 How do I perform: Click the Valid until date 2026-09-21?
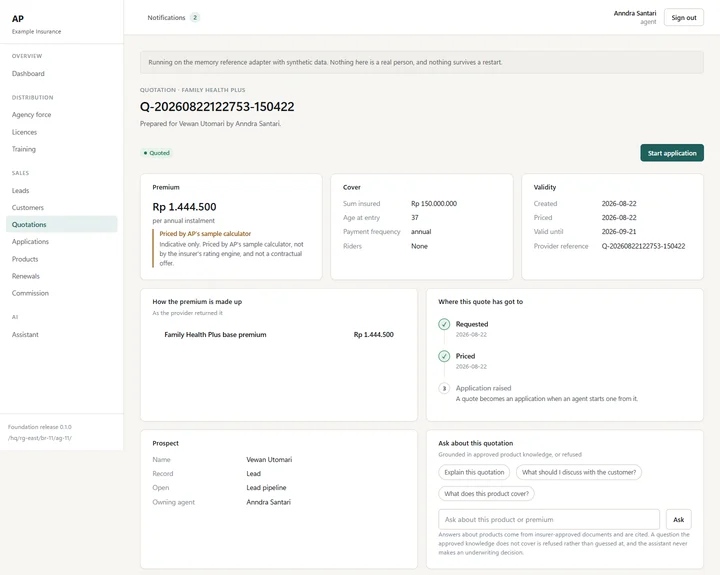pyautogui.click(x=619, y=231)
